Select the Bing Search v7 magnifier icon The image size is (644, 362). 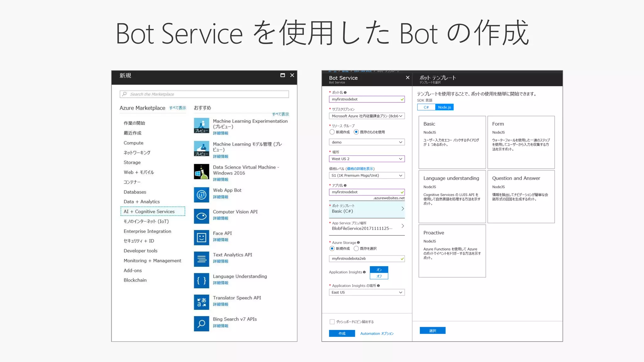201,324
